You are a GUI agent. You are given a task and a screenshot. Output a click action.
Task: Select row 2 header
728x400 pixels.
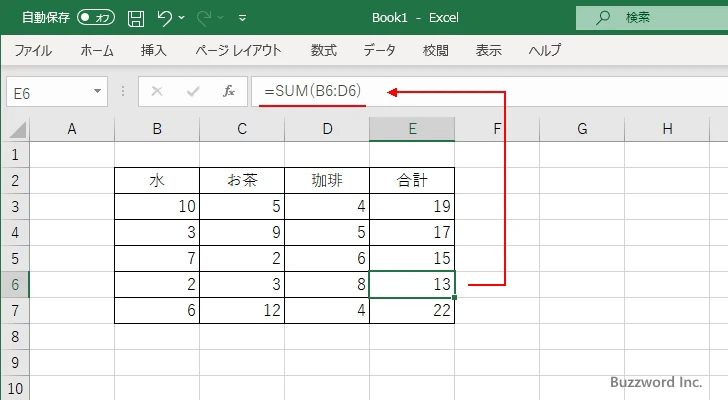click(15, 181)
